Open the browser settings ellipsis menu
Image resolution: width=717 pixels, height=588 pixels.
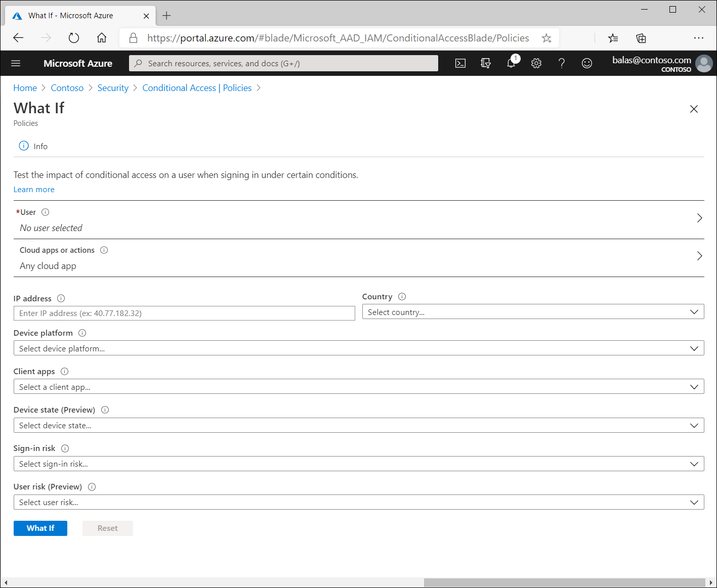pos(699,38)
